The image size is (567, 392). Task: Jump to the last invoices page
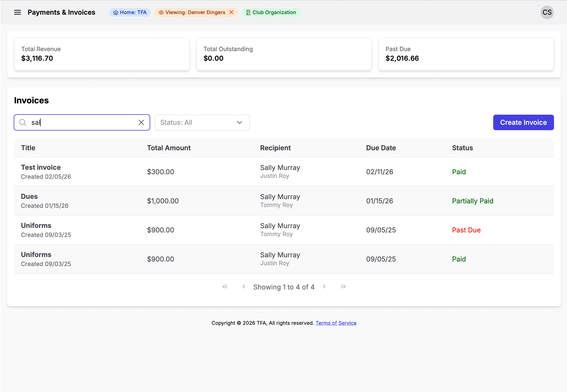coord(343,287)
